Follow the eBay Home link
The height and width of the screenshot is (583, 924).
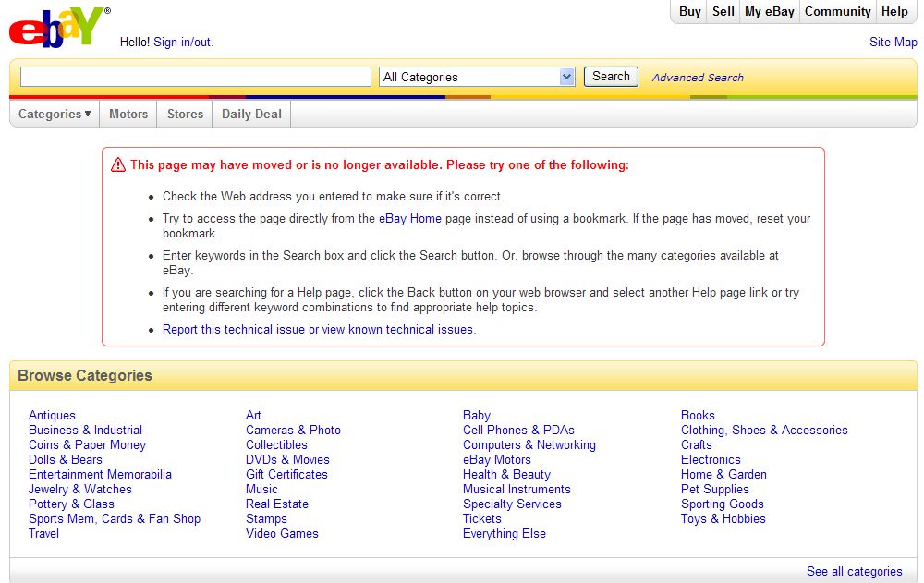coord(410,219)
